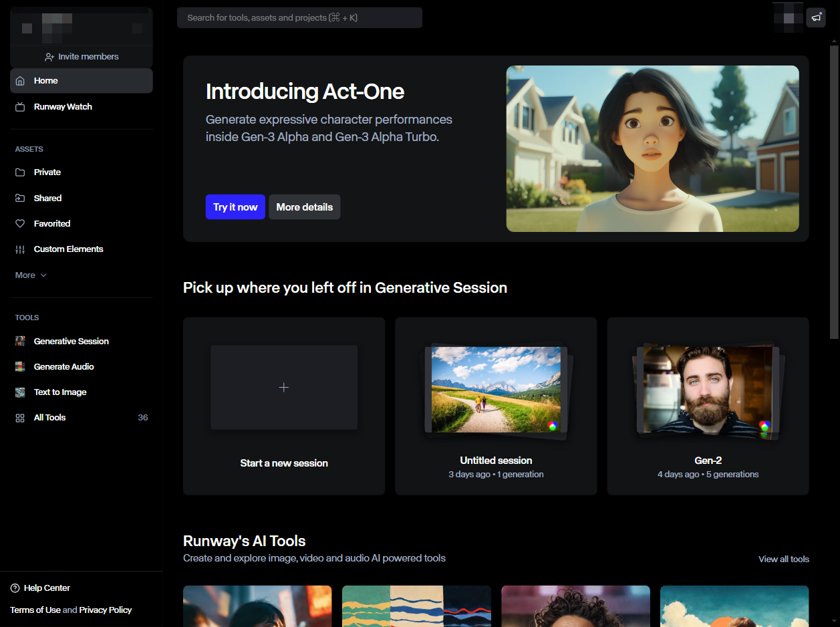Click the curly hair AI tool card
Viewport: 840px width, 627px height.
tap(575, 606)
